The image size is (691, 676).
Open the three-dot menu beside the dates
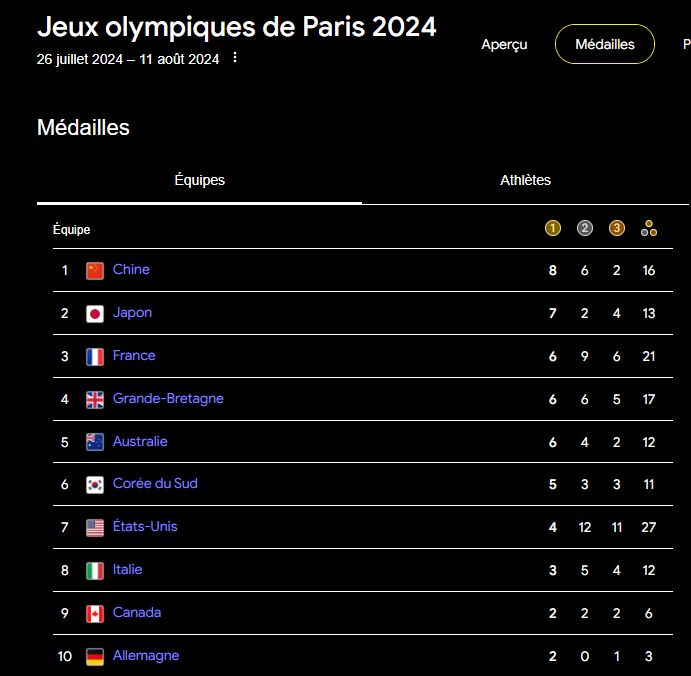click(x=235, y=58)
